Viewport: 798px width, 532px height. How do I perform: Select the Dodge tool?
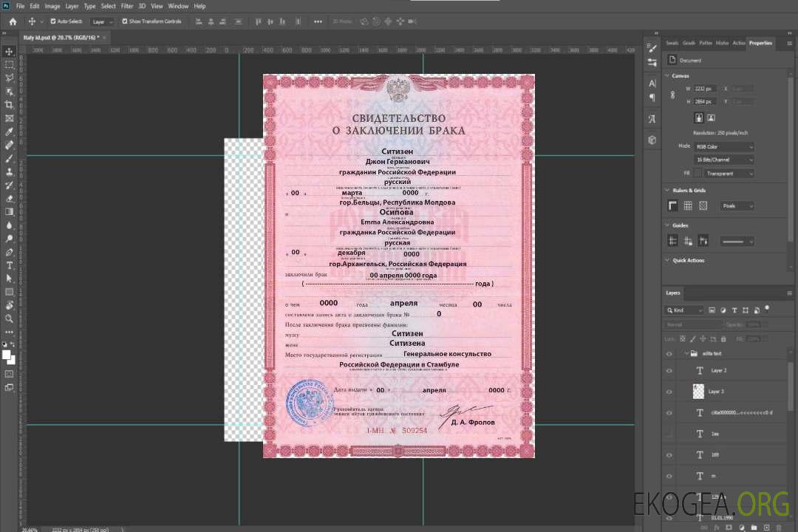9,239
